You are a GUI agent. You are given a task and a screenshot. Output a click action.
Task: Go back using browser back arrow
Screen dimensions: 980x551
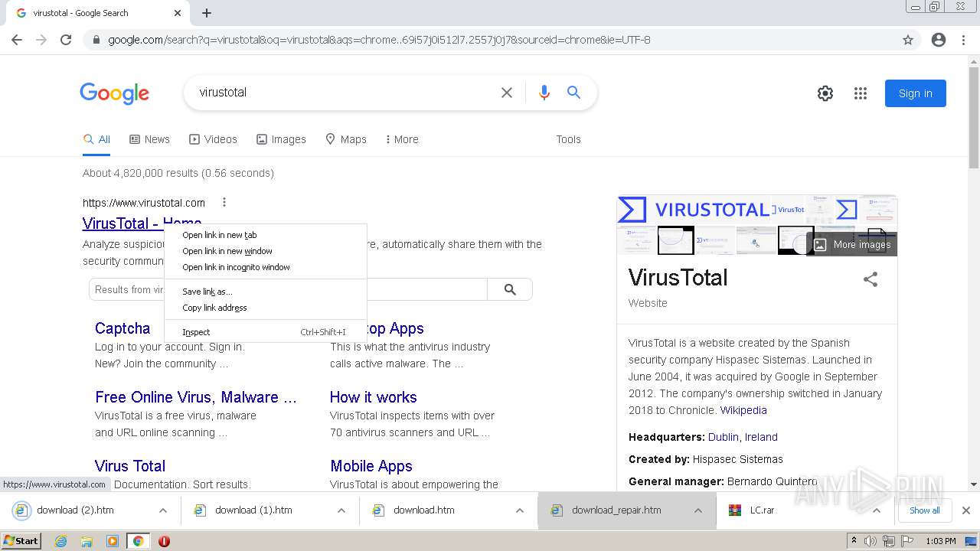point(17,40)
